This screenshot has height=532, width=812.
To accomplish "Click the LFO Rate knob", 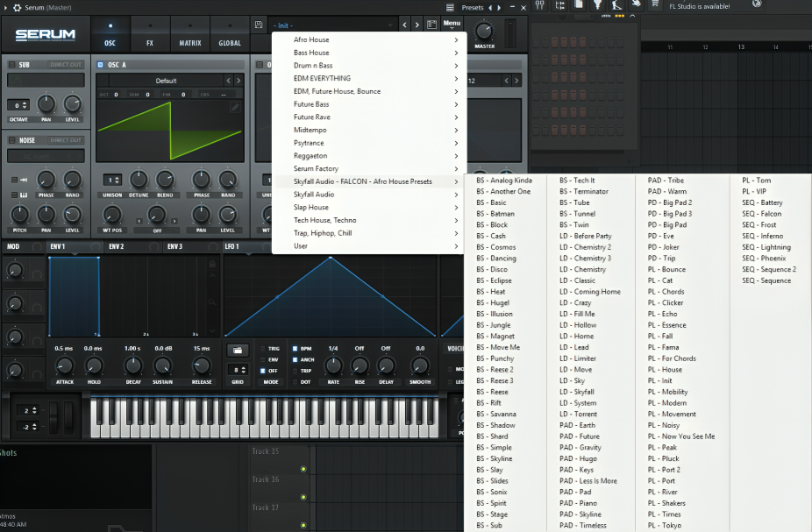I will click(333, 365).
